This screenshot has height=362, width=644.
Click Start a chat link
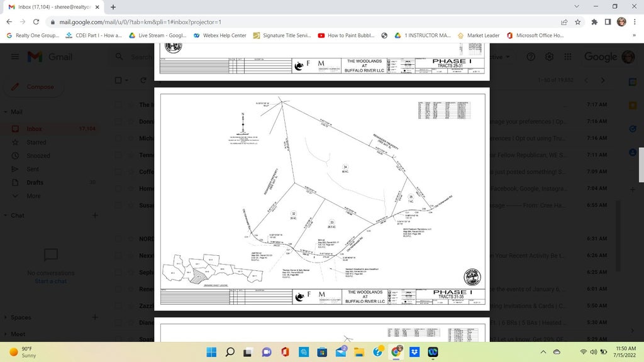tap(50, 282)
